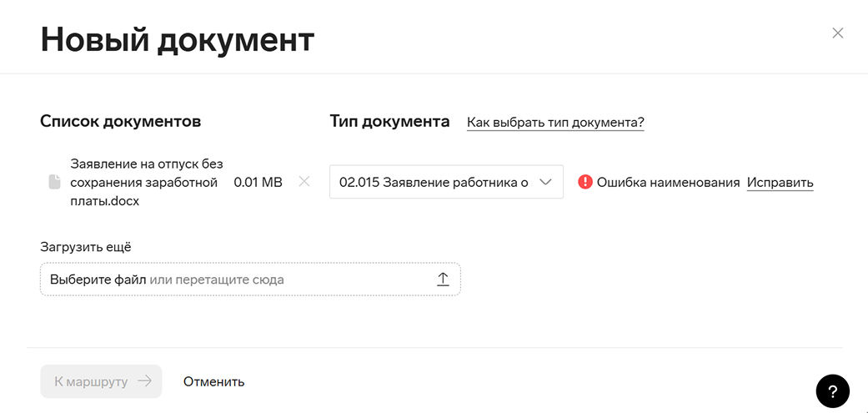The width and height of the screenshot is (868, 413).
Task: Click the upload arrow icon
Action: pyautogui.click(x=443, y=279)
